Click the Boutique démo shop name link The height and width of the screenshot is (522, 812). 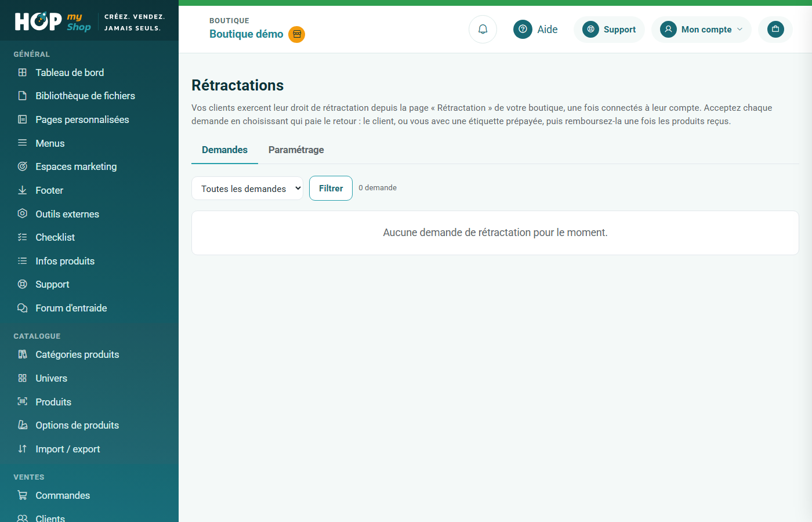pyautogui.click(x=246, y=34)
